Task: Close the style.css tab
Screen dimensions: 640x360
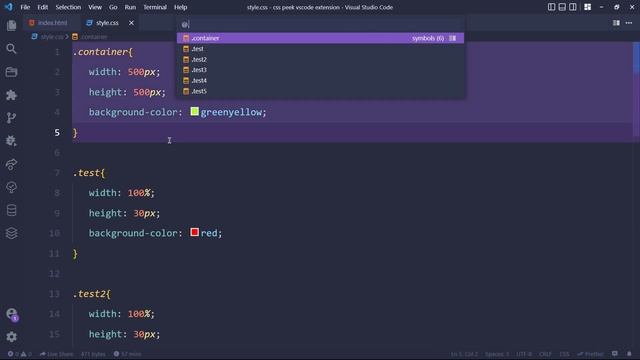Action: click(x=131, y=23)
